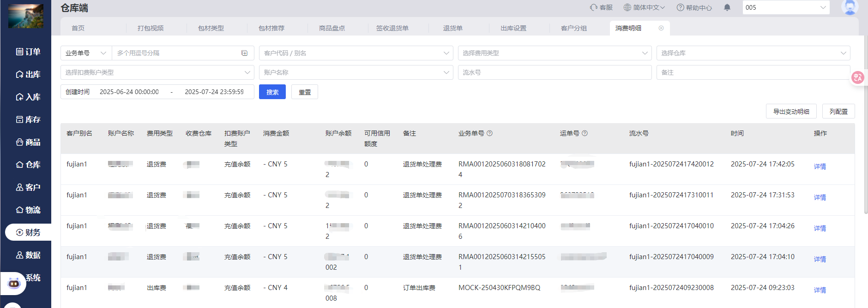The image size is (868, 308).
Task: Click the help center question icon
Action: [x=680, y=7]
